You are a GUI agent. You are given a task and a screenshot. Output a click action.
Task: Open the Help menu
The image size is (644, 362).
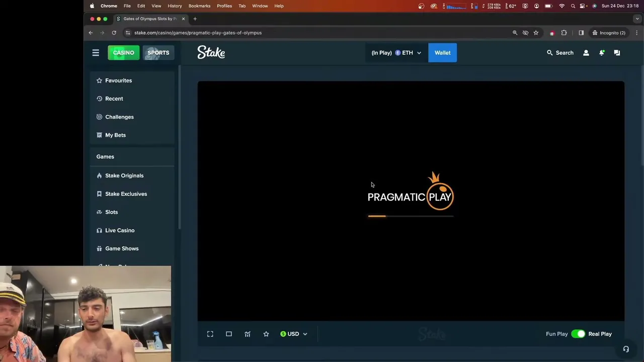[x=279, y=6]
